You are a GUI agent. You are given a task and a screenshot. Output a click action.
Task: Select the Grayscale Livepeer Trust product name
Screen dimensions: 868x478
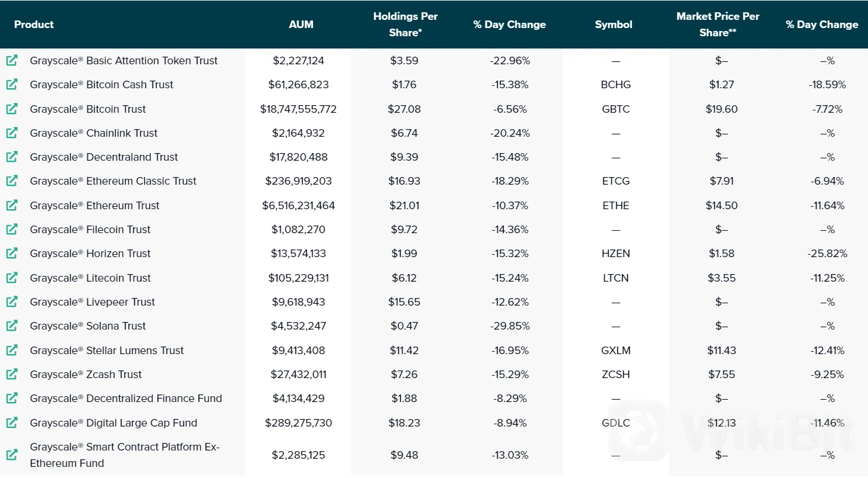(x=92, y=302)
